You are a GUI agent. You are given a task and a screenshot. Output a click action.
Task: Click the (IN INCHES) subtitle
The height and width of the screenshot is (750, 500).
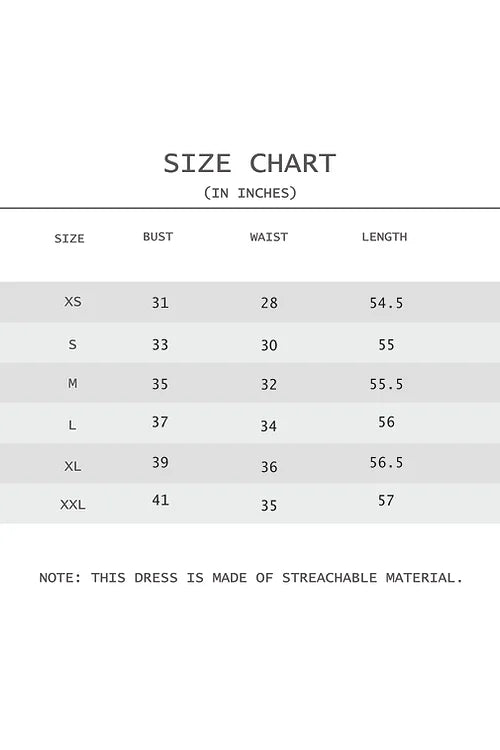click(x=250, y=193)
